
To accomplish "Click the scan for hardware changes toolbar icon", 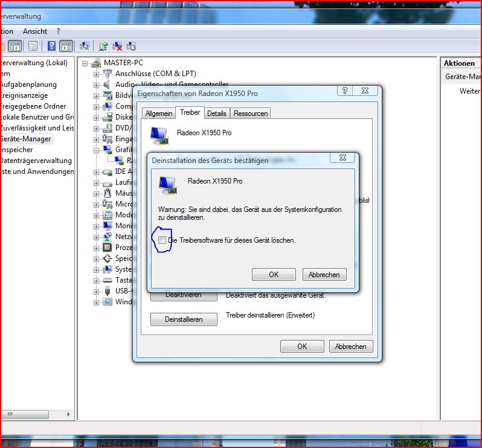I will coord(84,46).
